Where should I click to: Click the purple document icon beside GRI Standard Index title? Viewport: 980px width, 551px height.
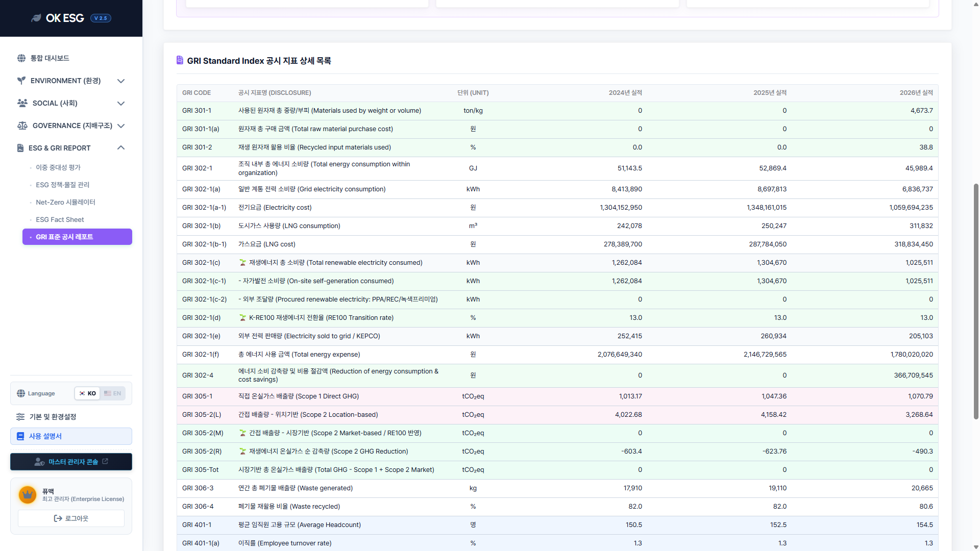[x=180, y=60]
